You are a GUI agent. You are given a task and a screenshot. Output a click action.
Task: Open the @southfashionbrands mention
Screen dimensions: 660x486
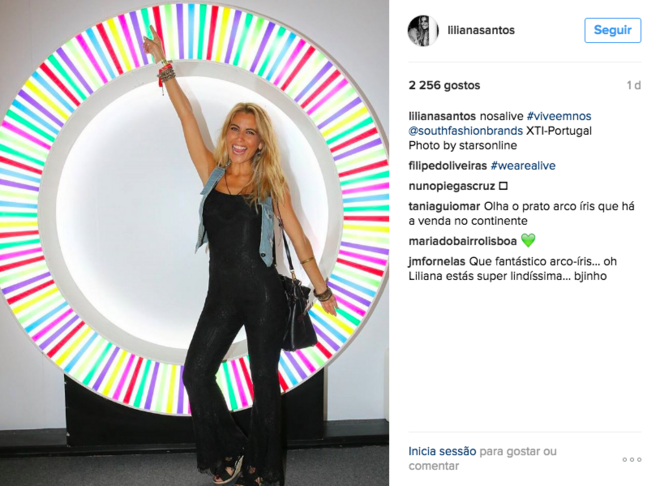(x=466, y=131)
